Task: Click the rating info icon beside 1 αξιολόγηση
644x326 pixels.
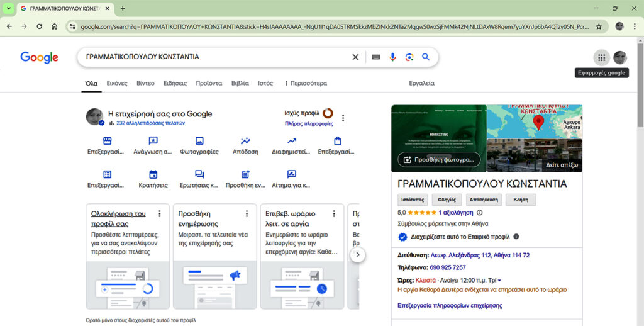Action: point(479,213)
